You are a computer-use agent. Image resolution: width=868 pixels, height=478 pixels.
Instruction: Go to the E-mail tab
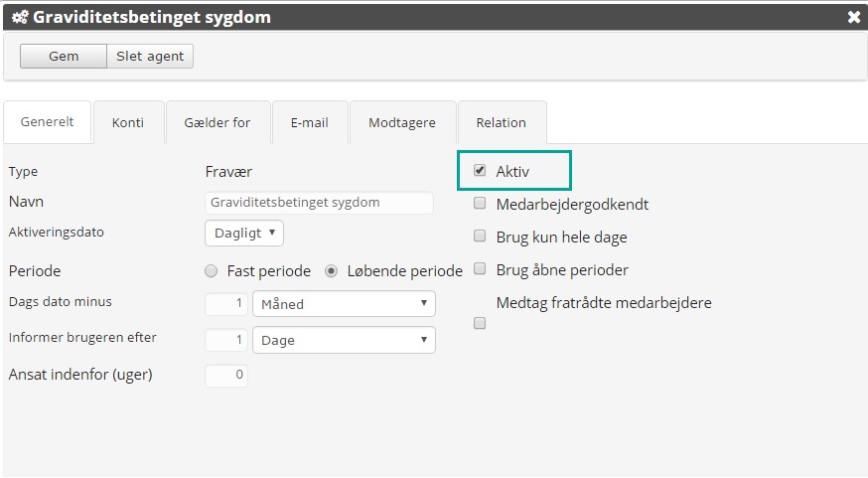310,122
